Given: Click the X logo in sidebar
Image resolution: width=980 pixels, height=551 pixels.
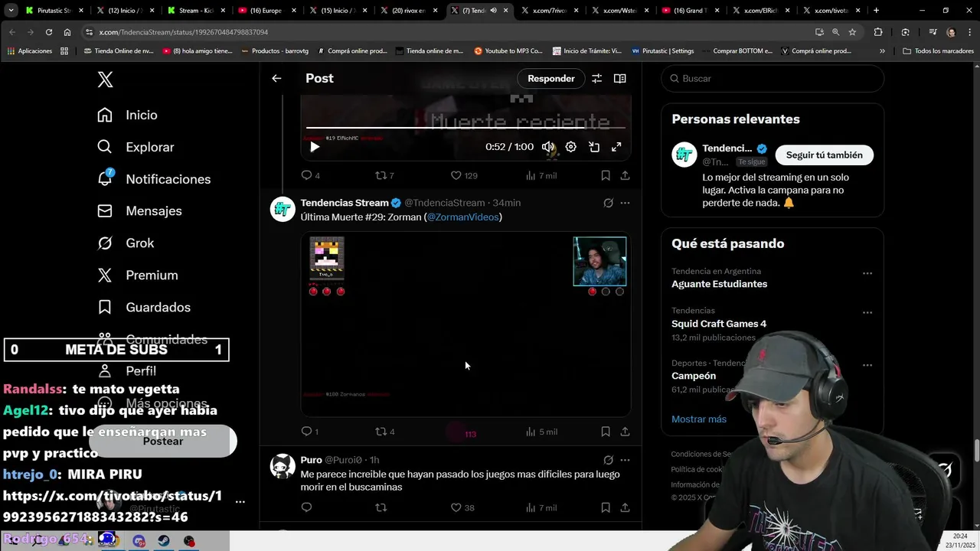Looking at the screenshot, I should tap(106, 79).
